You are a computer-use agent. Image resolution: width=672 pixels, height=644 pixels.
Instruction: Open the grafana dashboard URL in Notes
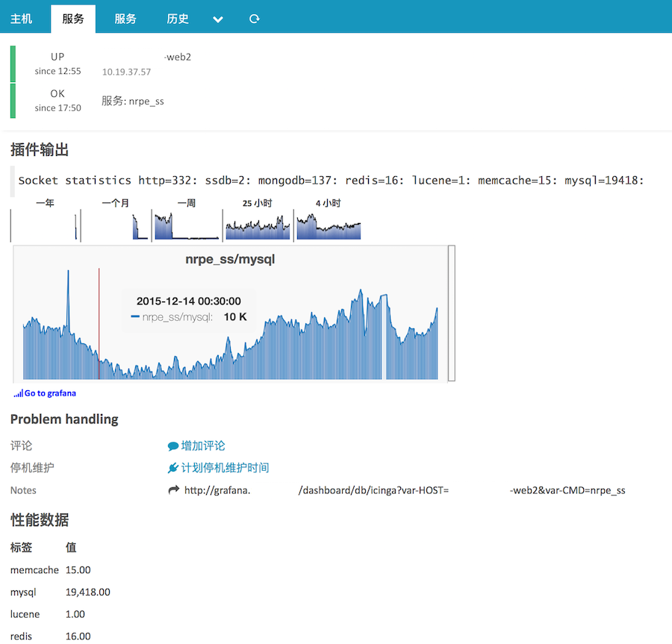tap(404, 490)
